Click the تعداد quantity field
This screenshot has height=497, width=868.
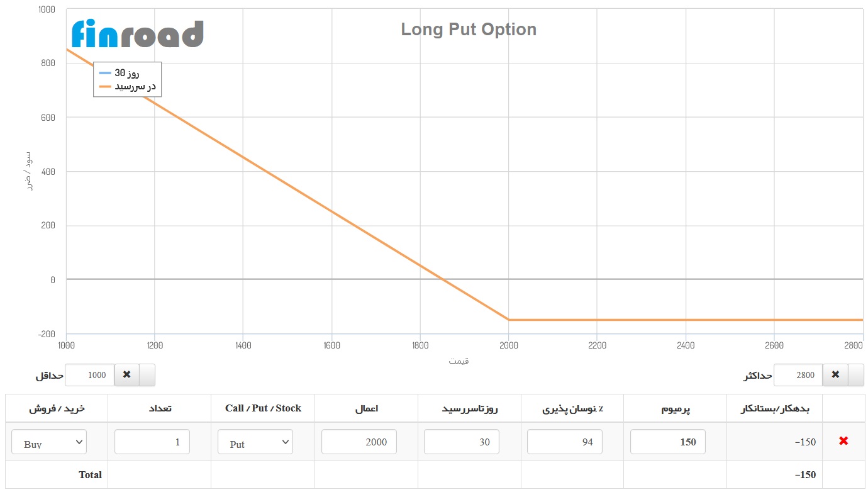click(x=152, y=442)
